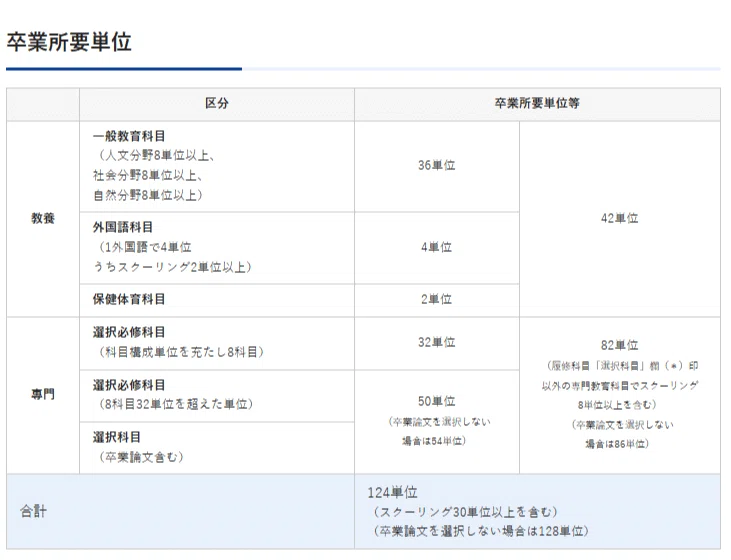Select the 124単位 total value

[x=393, y=493]
